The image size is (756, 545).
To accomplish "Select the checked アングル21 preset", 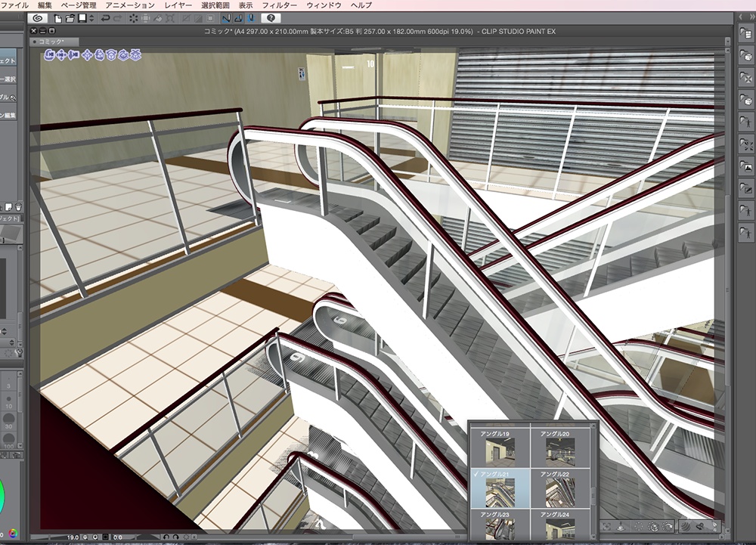I will tap(500, 488).
